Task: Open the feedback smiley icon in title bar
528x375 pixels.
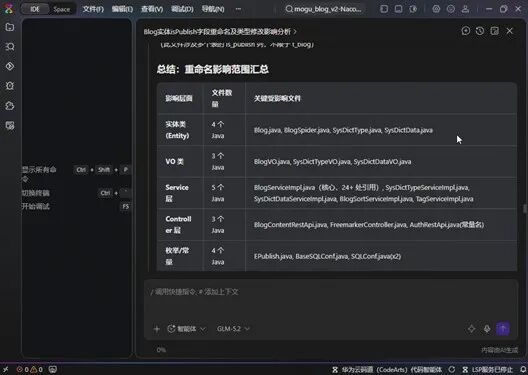Action: coord(451,9)
